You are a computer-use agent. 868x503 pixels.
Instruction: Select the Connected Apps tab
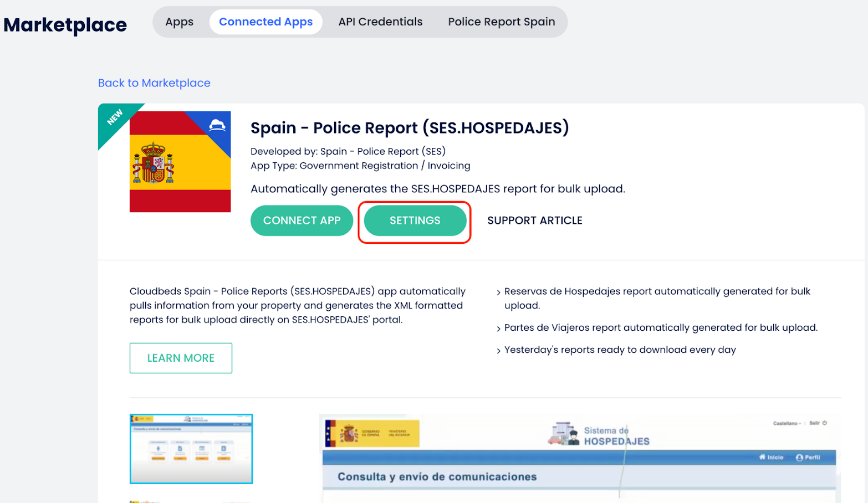click(x=265, y=22)
